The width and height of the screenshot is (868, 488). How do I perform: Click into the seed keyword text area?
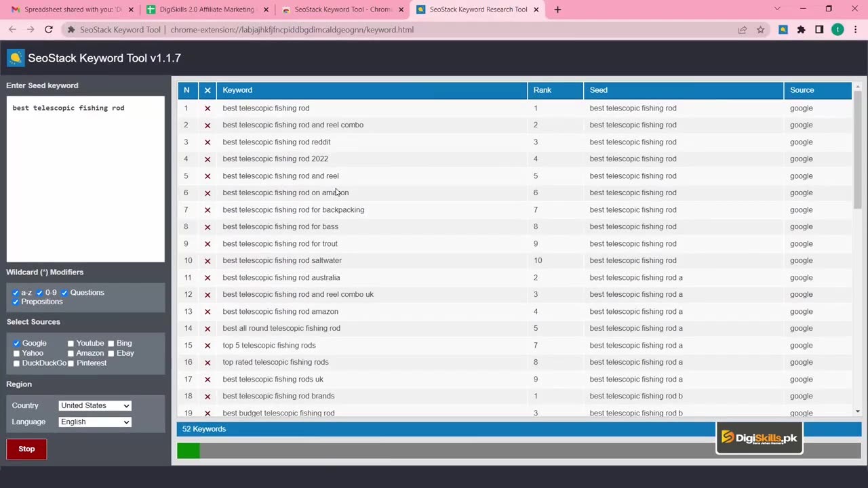click(85, 179)
